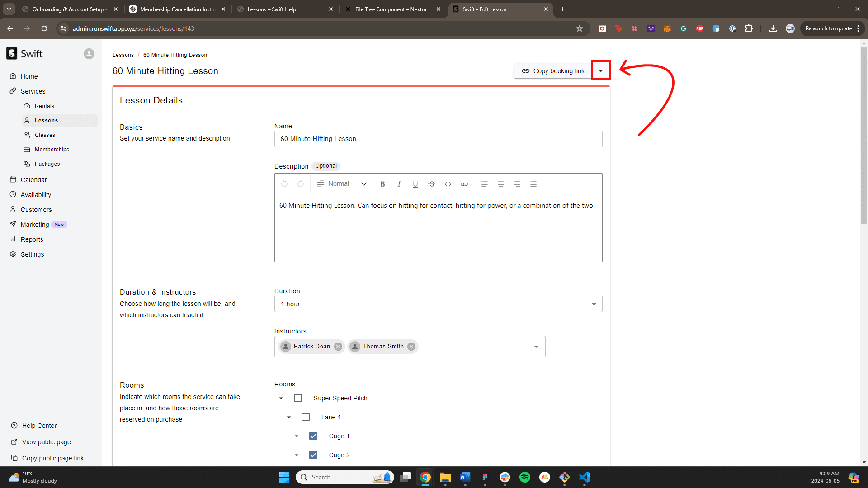Enable the Lane 1 room checkbox
The image size is (868, 488).
tap(305, 417)
